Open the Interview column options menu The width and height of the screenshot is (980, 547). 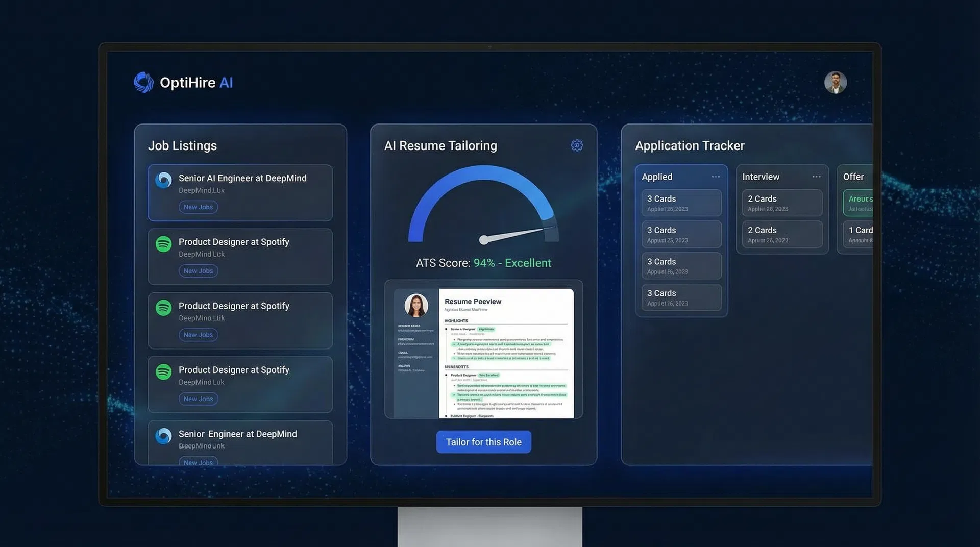click(816, 176)
